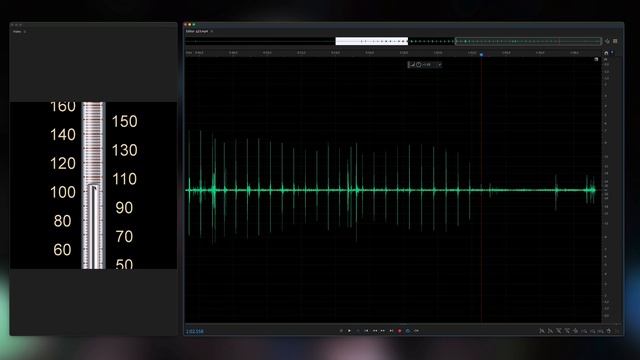
Task: Adjust HUD volume knob over waveform
Action: pos(419,64)
